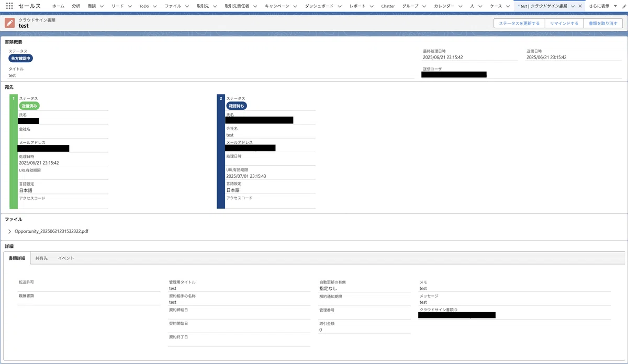Open the 商談 navigation tab
Image resolution: width=628 pixels, height=364 pixels.
92,6
